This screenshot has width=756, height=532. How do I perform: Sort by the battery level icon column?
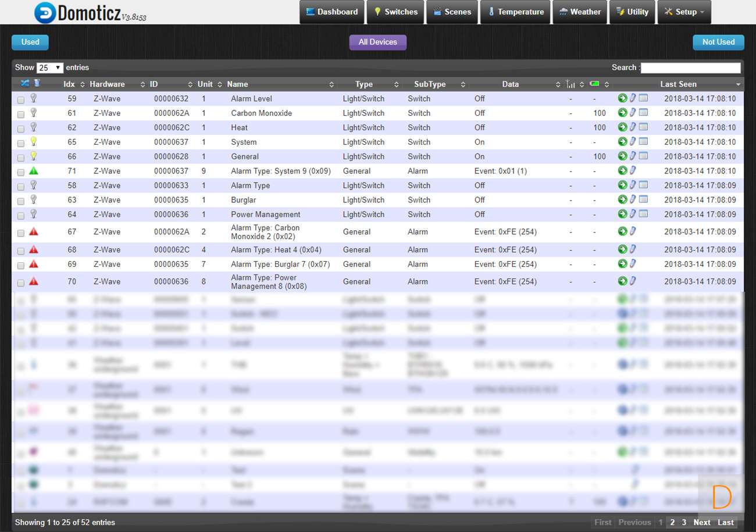[x=594, y=84]
